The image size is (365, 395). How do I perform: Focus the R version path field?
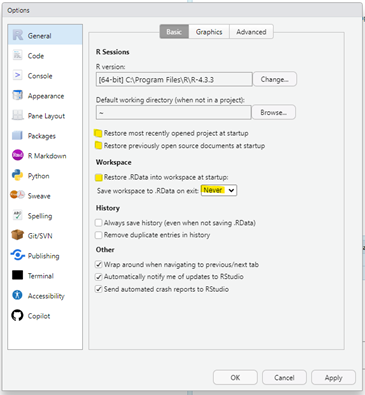tap(174, 80)
